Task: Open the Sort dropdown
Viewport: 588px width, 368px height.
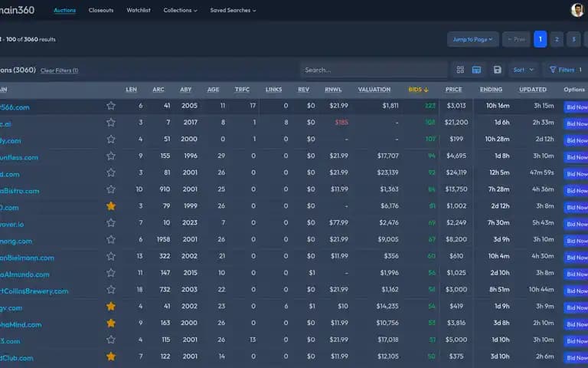Action: pyautogui.click(x=524, y=70)
